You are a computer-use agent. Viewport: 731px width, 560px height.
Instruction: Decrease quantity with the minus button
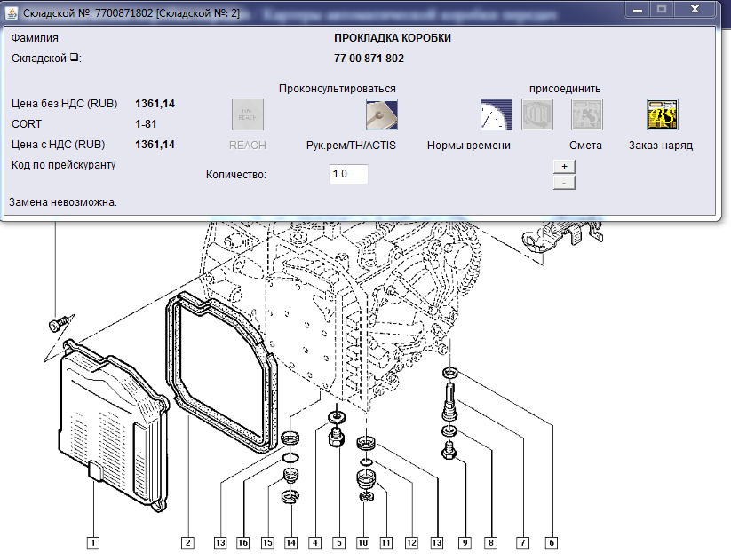pyautogui.click(x=564, y=183)
